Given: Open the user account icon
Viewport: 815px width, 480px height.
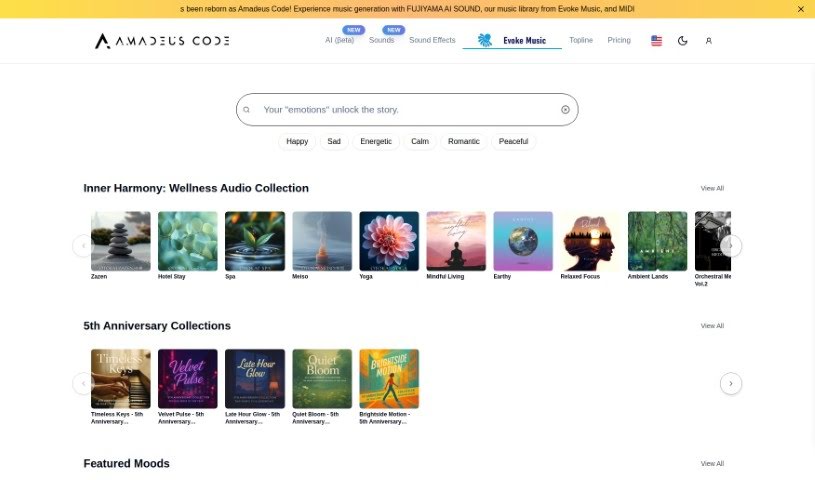Looking at the screenshot, I should coord(708,41).
